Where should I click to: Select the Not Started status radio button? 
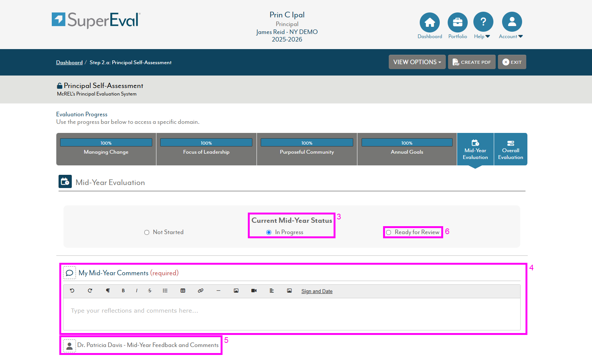click(147, 233)
